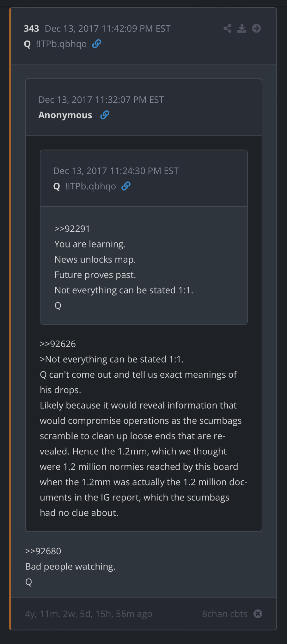Follow the >>92291 reply reference
The height and width of the screenshot is (644, 287).
(x=72, y=229)
